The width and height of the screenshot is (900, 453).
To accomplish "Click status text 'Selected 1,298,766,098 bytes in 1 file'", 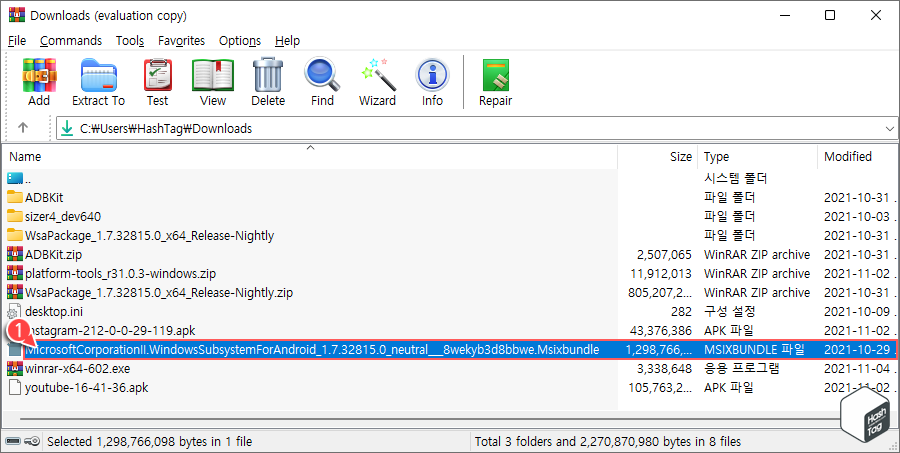I will (x=149, y=442).
